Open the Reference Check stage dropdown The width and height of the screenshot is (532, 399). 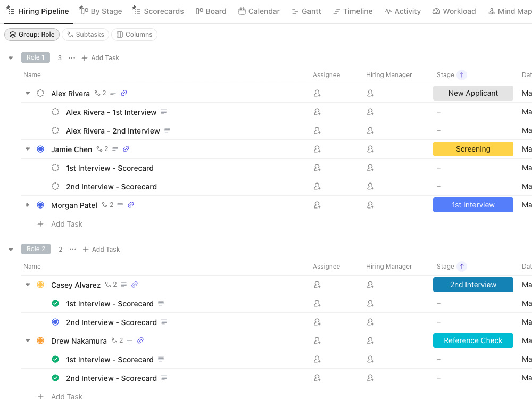[473, 340]
